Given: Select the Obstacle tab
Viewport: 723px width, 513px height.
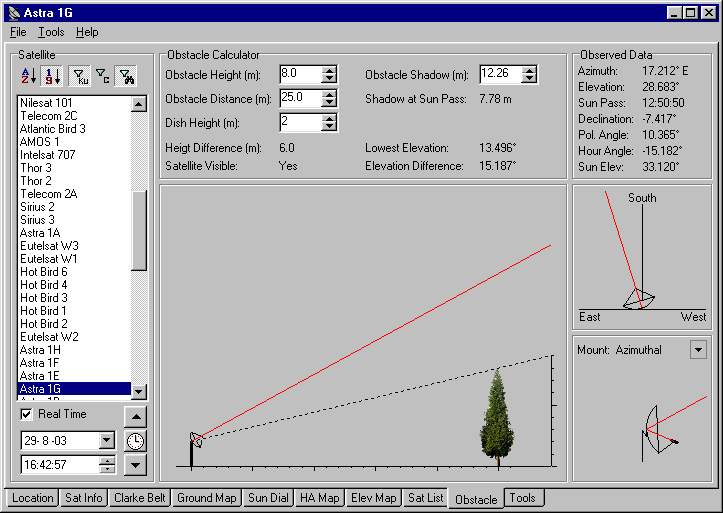Looking at the screenshot, I should [x=476, y=499].
